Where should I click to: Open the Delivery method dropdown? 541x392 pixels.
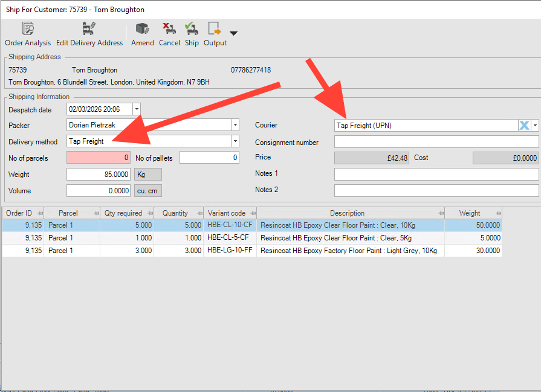click(x=235, y=141)
